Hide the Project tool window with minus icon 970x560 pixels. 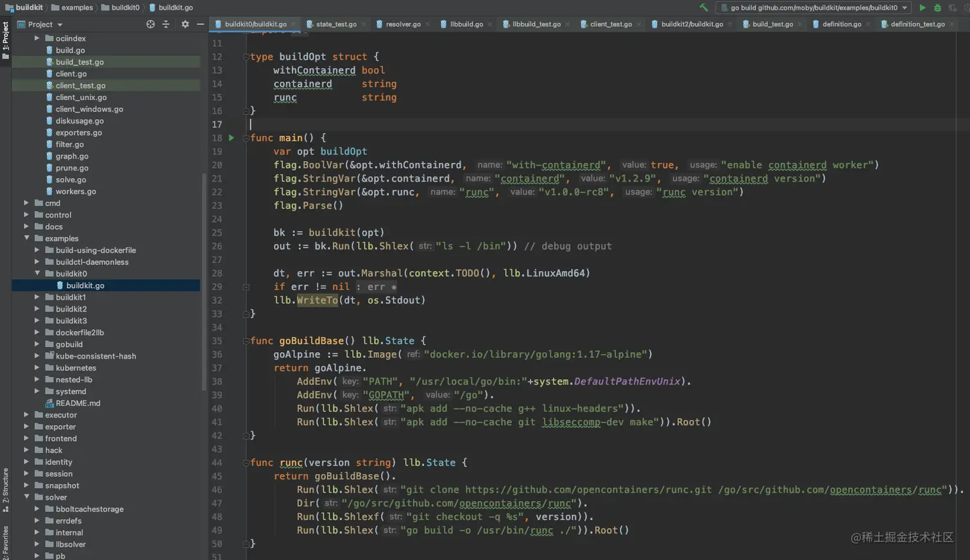(x=200, y=24)
